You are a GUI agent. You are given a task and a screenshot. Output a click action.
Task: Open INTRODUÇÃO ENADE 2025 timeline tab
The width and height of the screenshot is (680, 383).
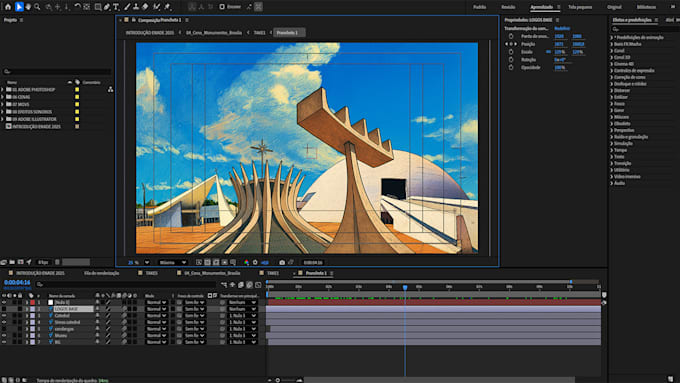[40, 273]
